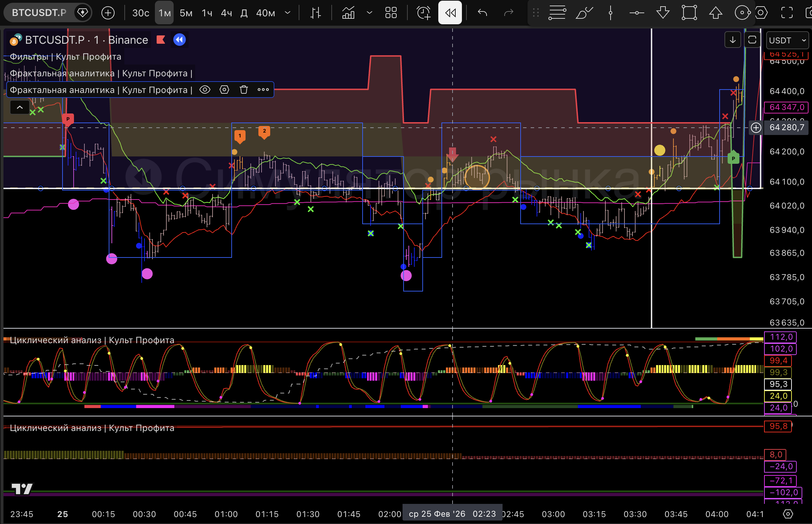Viewport: 812px width, 524px height.
Task: Switch to the 5м timeframe
Action: coord(186,13)
